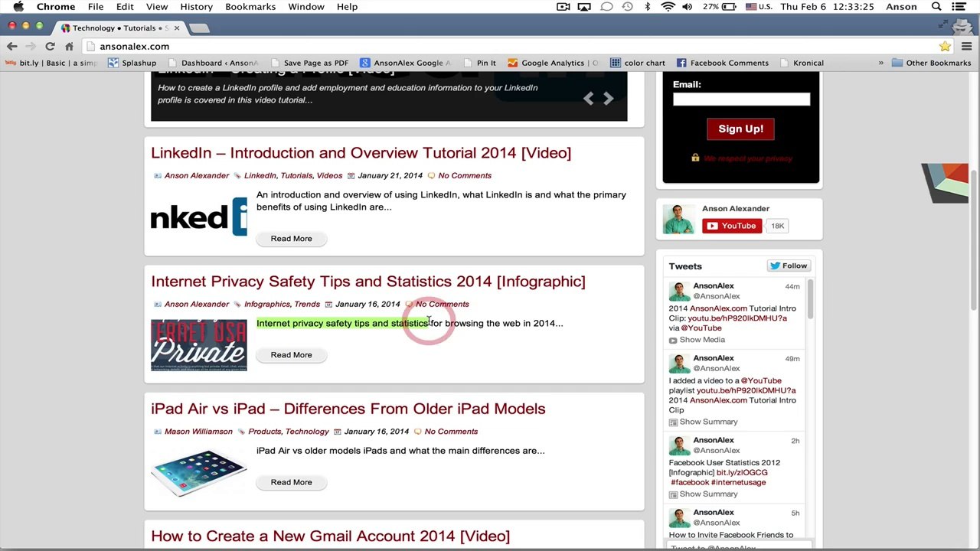Viewport: 980px width, 551px height.
Task: Open the Internet Privacy Safety Tips article title
Action: [368, 282]
